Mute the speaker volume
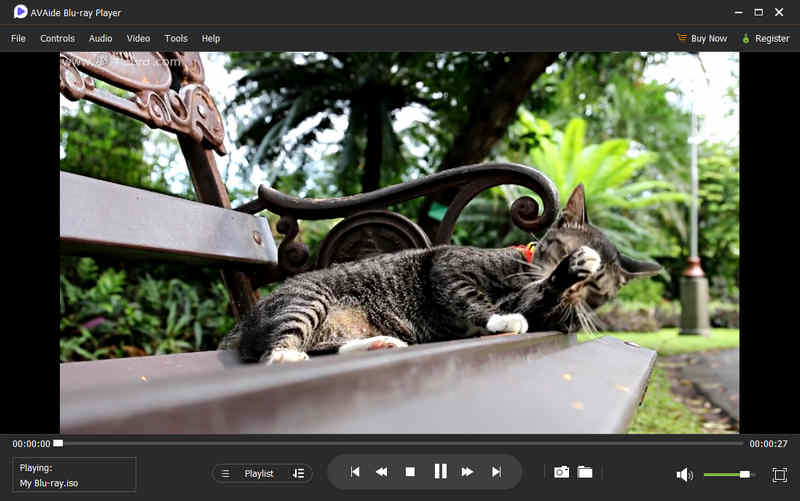Screen dimensions: 800x501 tap(684, 475)
